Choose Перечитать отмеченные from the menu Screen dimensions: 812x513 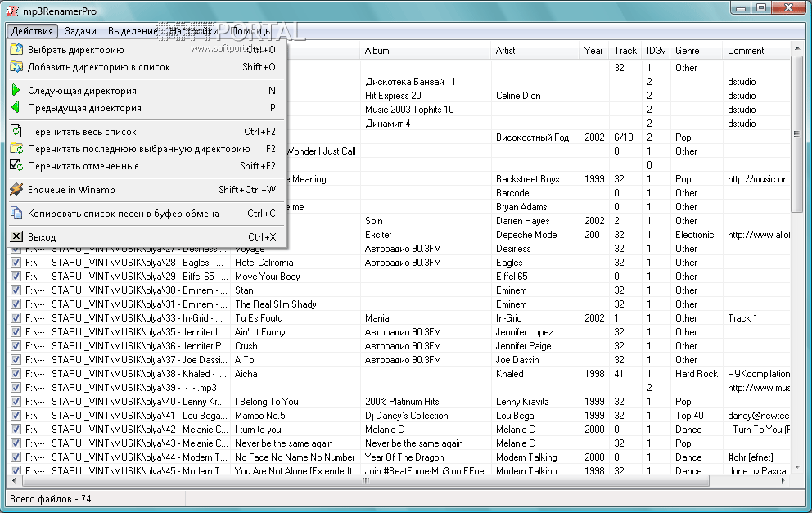pos(83,166)
